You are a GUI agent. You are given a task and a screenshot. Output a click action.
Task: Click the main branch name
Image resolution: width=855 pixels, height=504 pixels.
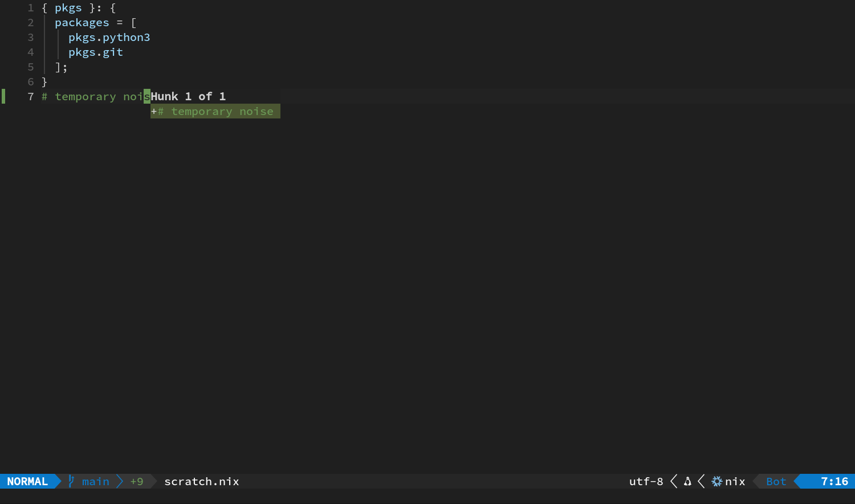96,481
